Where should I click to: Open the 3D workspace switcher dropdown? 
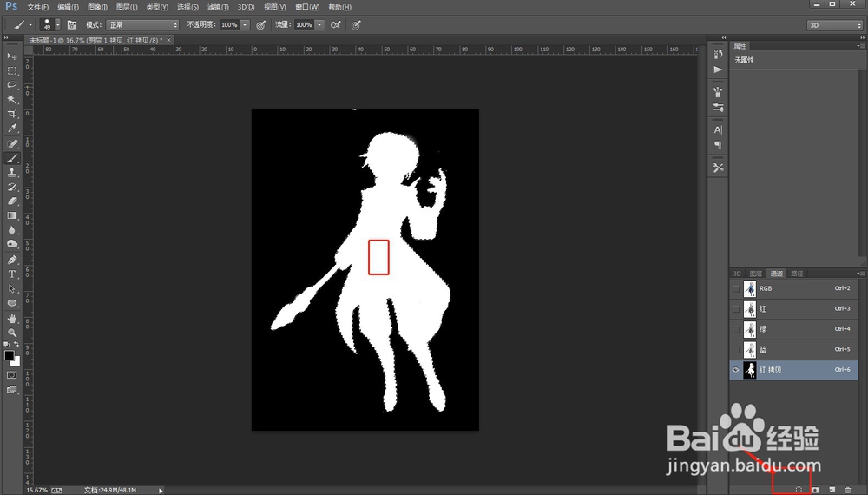(834, 25)
